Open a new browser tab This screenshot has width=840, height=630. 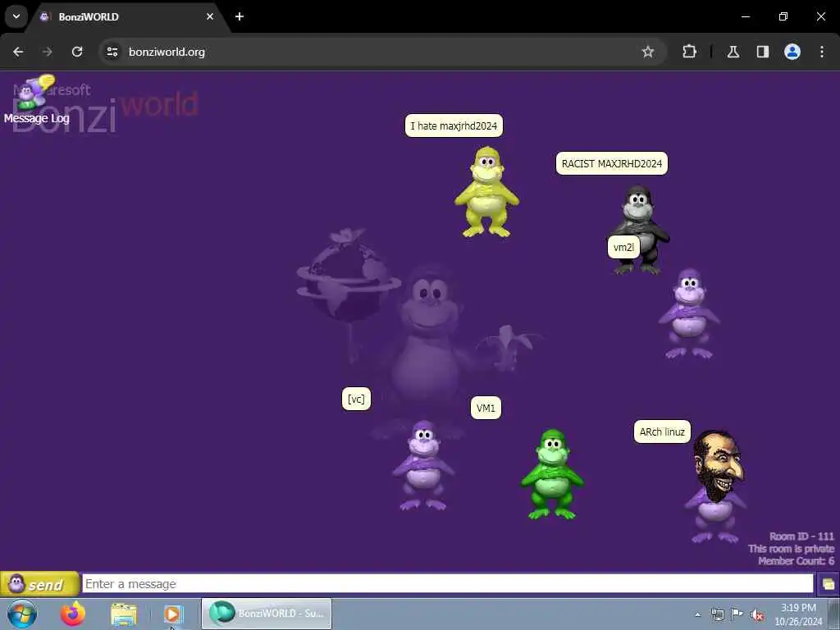[240, 16]
